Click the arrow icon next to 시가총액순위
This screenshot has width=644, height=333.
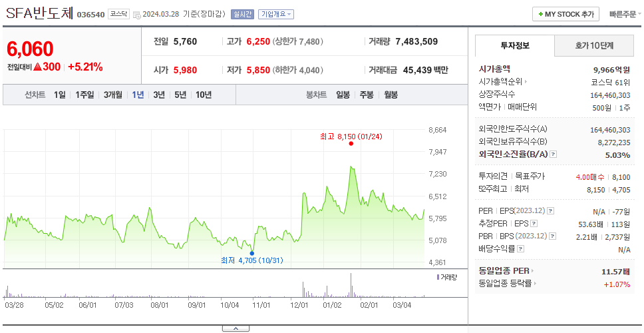[x=526, y=82]
